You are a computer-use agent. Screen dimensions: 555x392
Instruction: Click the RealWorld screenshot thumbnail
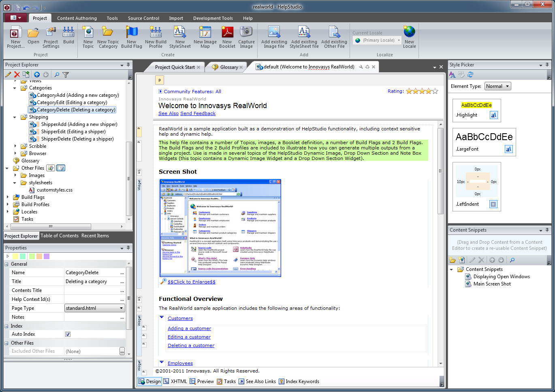[220, 228]
